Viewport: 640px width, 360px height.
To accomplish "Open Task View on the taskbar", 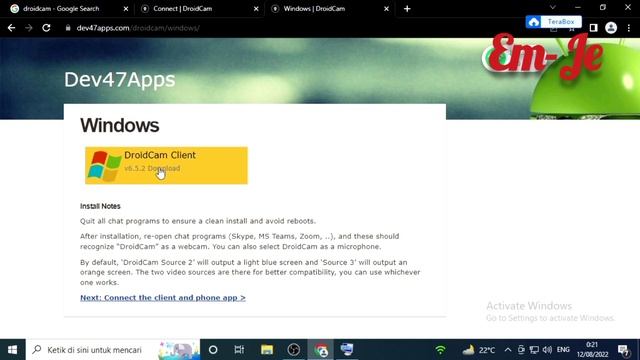I will pyautogui.click(x=239, y=350).
